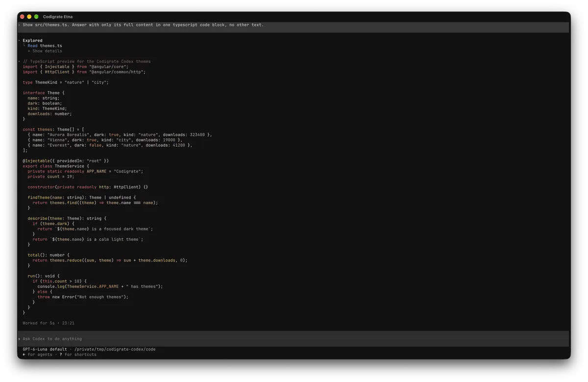Click the "is a calm light theme" line

pos(87,240)
